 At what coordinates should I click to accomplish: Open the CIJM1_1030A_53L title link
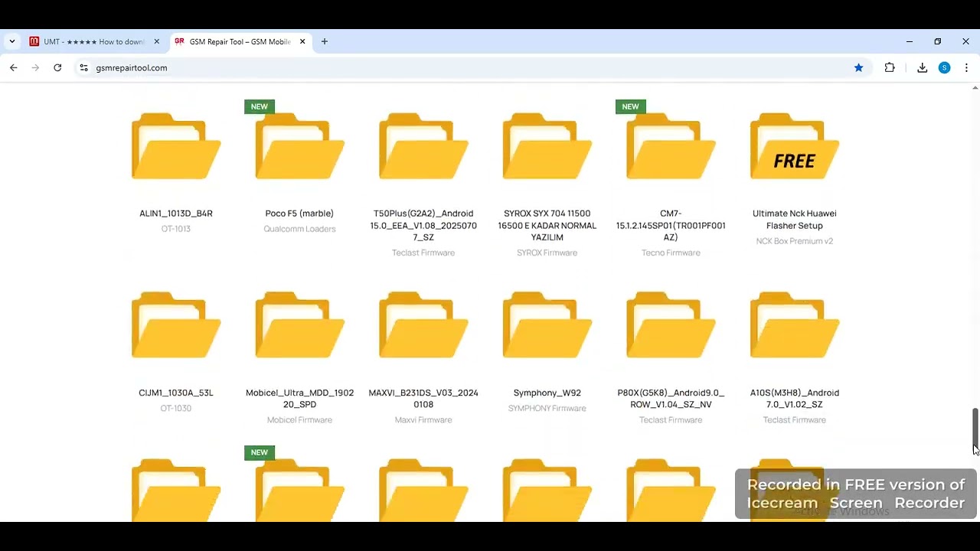coord(176,393)
